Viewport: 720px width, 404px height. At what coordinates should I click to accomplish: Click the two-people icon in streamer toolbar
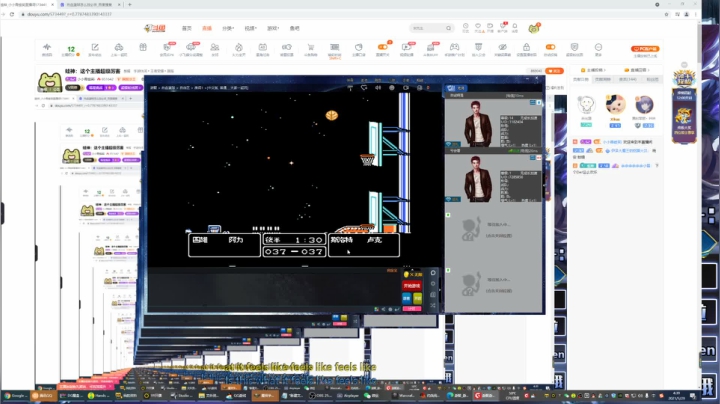214,47
